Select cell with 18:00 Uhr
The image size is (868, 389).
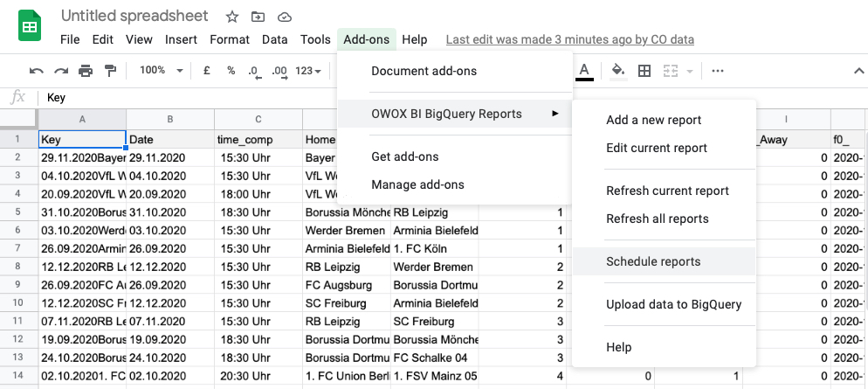(x=258, y=194)
